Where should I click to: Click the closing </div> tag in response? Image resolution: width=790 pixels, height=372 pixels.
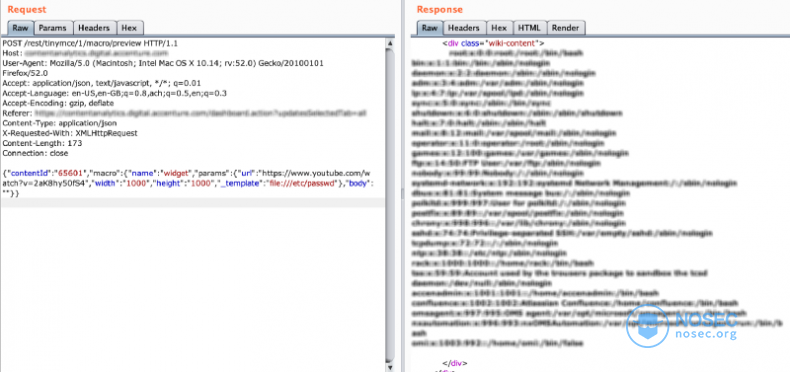click(455, 362)
